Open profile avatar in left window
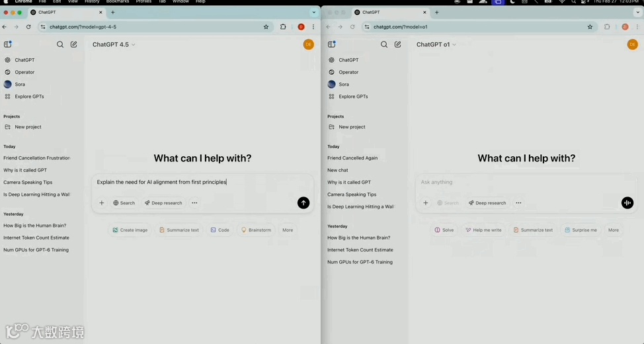This screenshot has height=344, width=644. click(x=309, y=44)
